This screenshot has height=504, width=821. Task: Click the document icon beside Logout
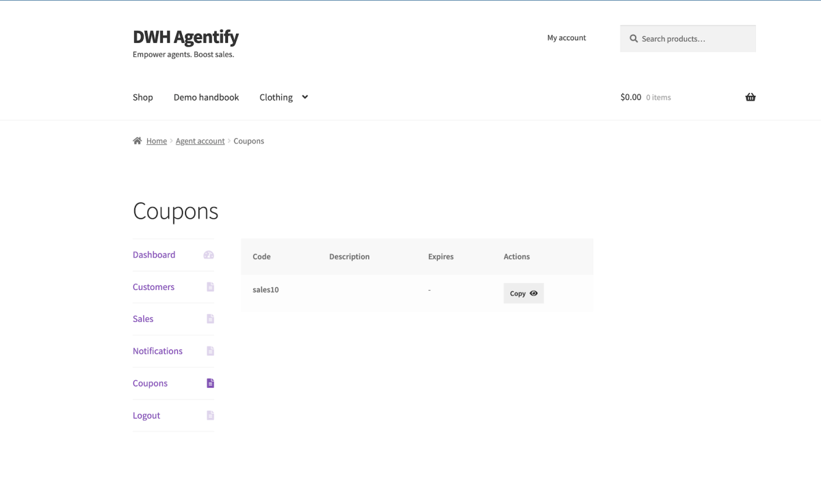pos(210,416)
